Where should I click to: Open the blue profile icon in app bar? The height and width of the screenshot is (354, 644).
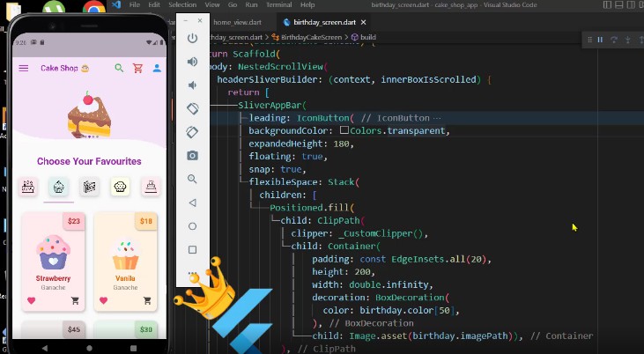tap(157, 68)
